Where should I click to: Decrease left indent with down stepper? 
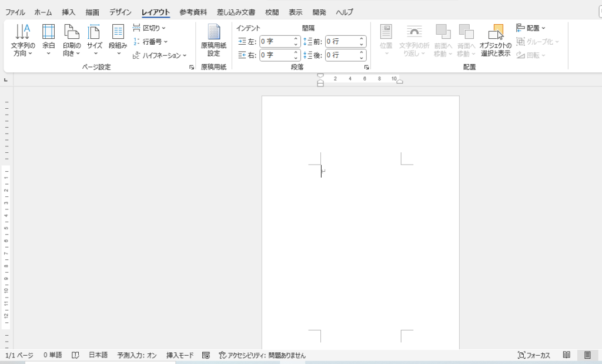click(296, 44)
